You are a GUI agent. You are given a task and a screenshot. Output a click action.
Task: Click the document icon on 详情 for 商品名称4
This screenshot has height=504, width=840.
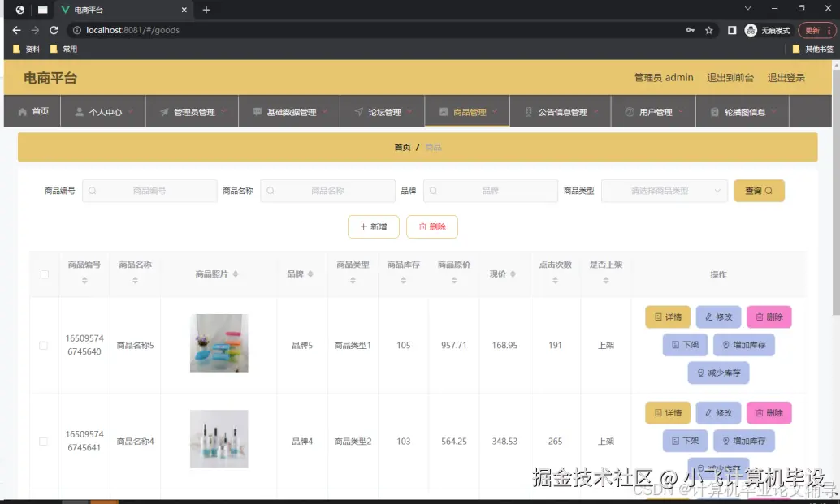[658, 412]
